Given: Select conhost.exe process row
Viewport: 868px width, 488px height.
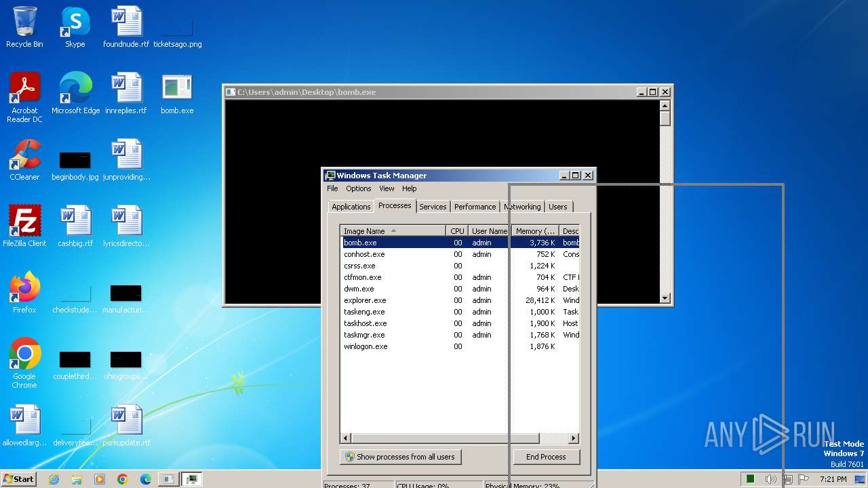Looking at the screenshot, I should click(460, 254).
